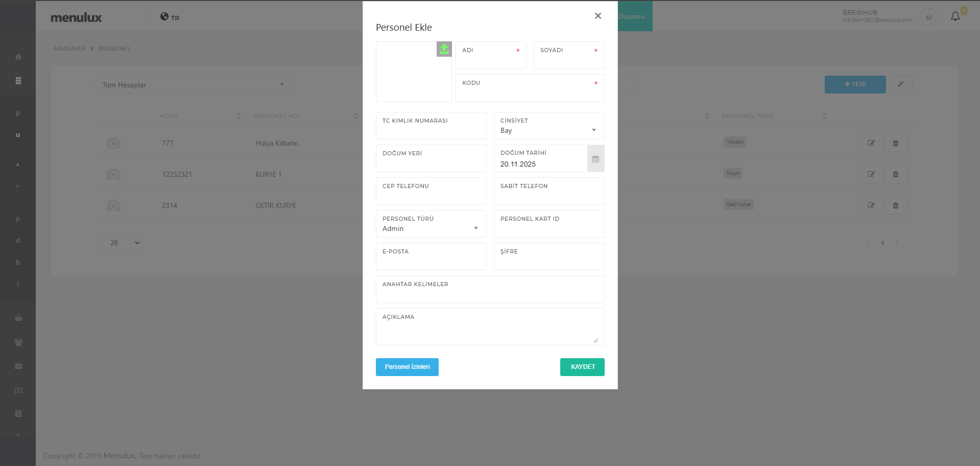
Task: Click the green photo upload icon
Action: click(x=444, y=49)
